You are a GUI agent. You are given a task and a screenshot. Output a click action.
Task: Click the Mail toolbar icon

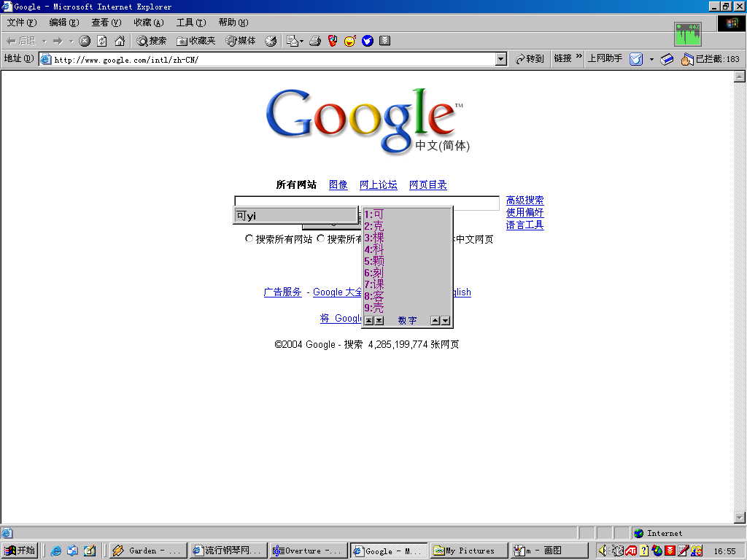coord(292,41)
